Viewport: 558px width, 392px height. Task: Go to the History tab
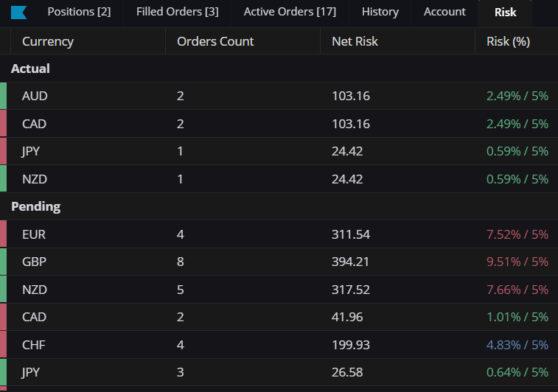[x=380, y=12]
